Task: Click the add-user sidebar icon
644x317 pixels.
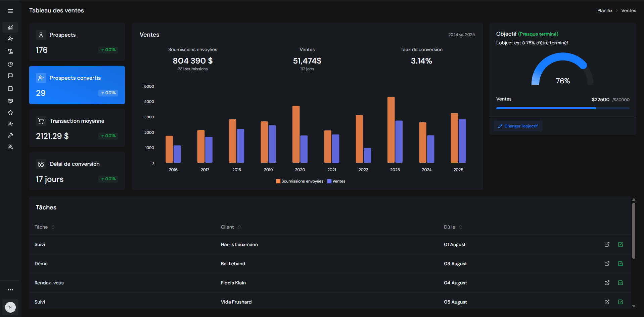Action: (x=10, y=39)
